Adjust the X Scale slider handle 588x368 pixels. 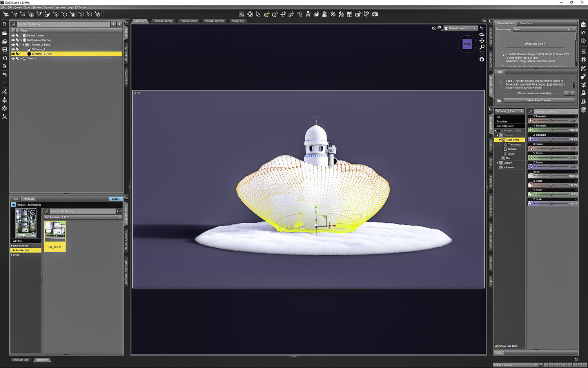point(551,185)
